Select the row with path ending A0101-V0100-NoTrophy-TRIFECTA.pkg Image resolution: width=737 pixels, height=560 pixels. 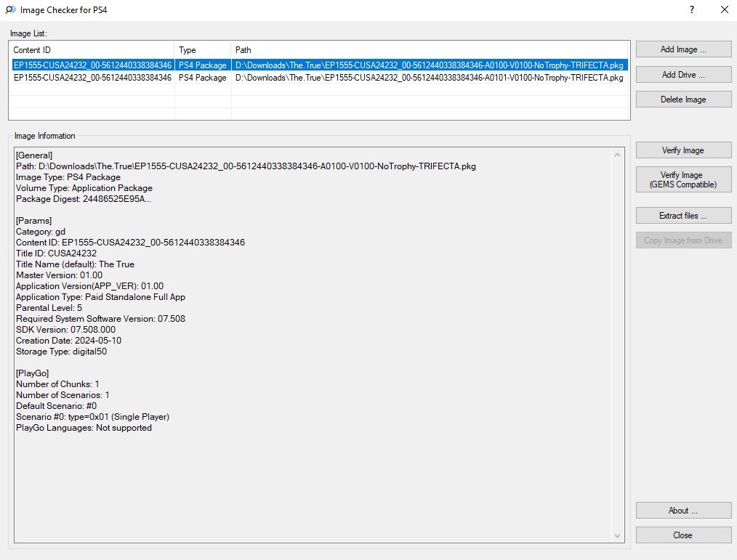click(x=318, y=78)
